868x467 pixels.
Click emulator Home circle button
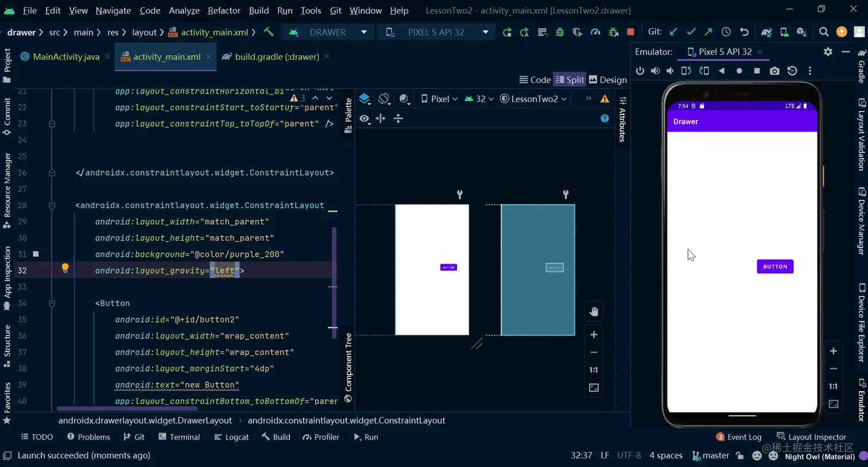[x=739, y=71]
